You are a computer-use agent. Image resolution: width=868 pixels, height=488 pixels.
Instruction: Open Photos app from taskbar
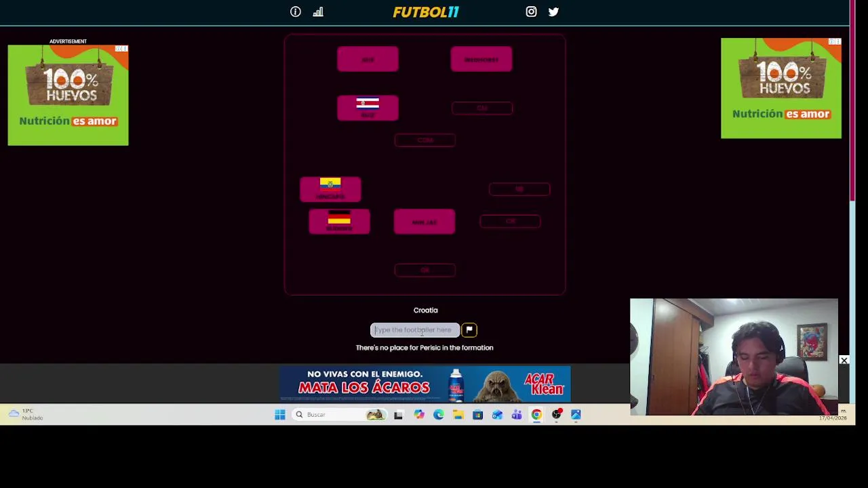click(x=576, y=415)
